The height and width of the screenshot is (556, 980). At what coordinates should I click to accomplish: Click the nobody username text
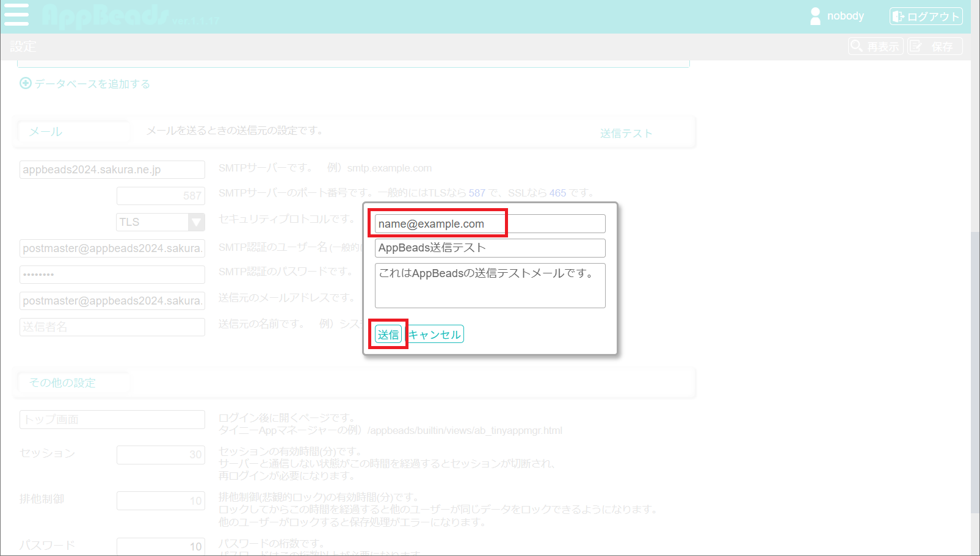[x=845, y=16]
